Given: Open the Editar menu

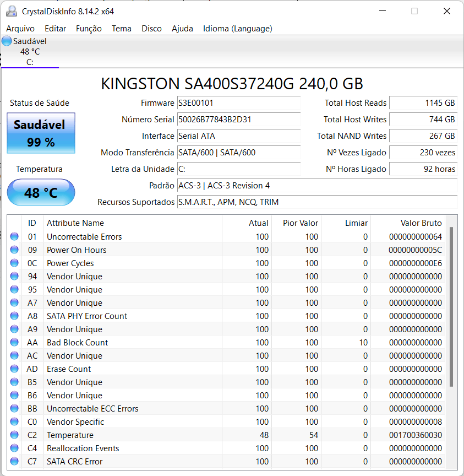Looking at the screenshot, I should coord(55,29).
